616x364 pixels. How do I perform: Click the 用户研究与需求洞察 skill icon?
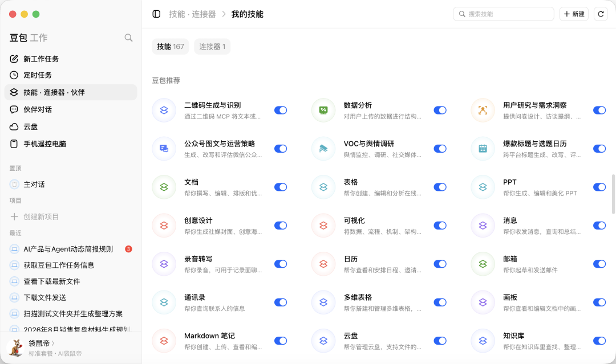[483, 110]
